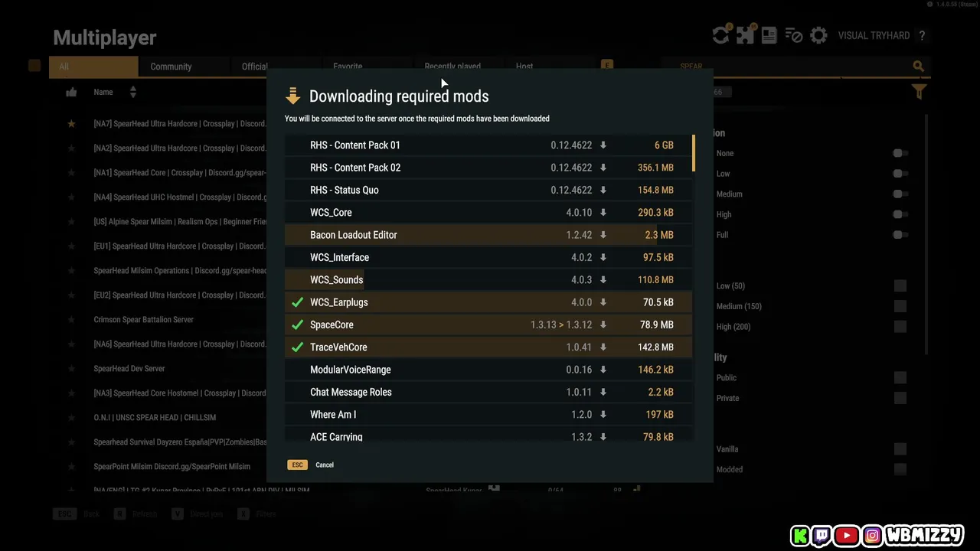Click the ESC key button in dialog

click(x=297, y=465)
